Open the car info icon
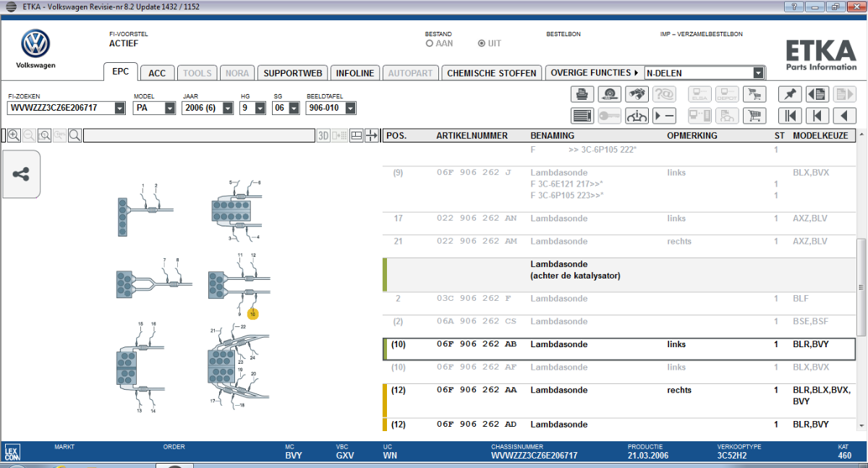The image size is (868, 468). (637, 115)
